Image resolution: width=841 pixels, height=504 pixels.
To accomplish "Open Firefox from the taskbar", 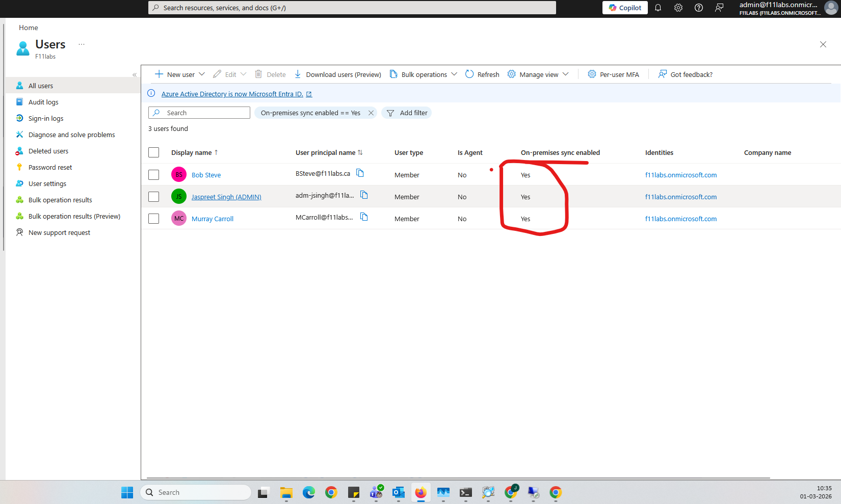I will (420, 492).
